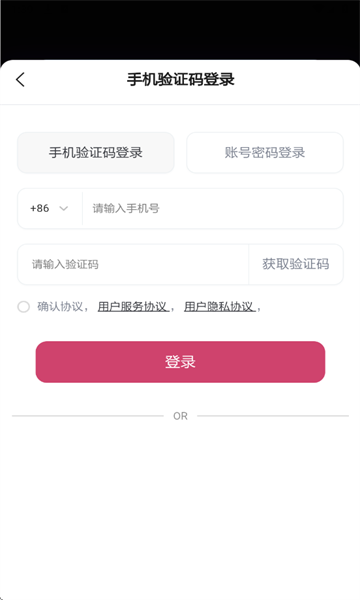Click the 手机验证码登录 page title
This screenshot has height=600, width=360.
coord(181,80)
